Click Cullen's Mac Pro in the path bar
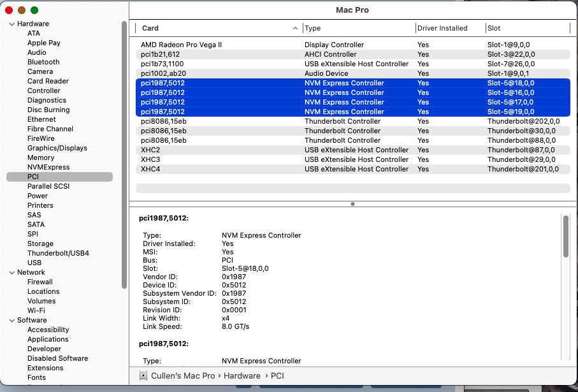The height and width of the screenshot is (392, 578). pyautogui.click(x=183, y=376)
